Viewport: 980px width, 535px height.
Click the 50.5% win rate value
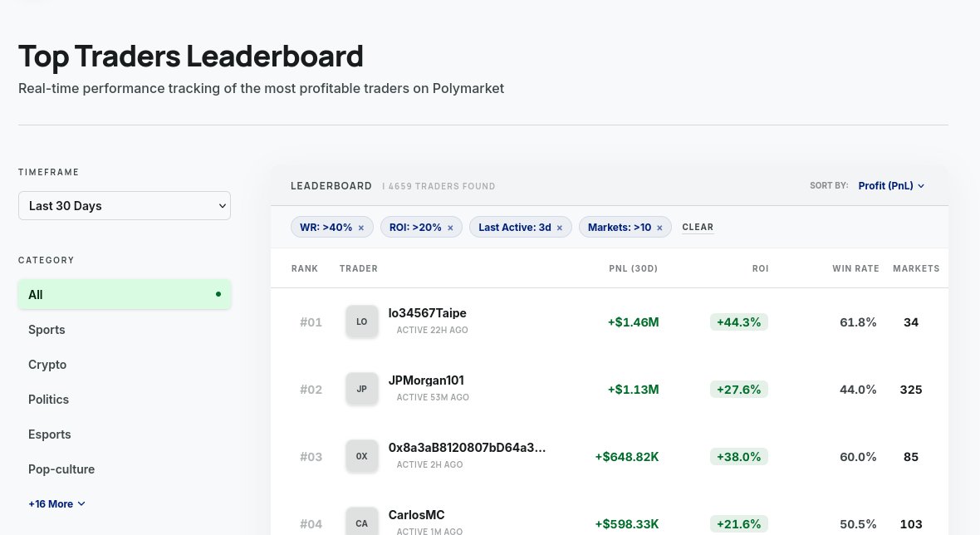[858, 523]
